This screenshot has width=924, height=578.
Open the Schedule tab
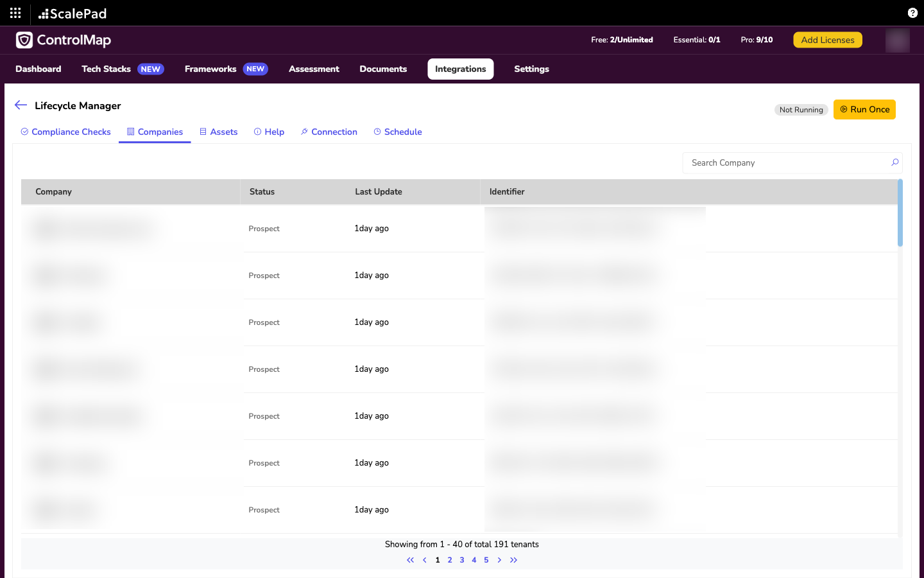click(398, 132)
